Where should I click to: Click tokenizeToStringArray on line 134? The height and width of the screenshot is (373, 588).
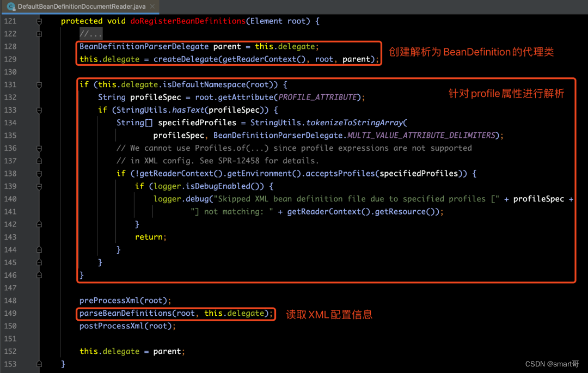tap(355, 123)
